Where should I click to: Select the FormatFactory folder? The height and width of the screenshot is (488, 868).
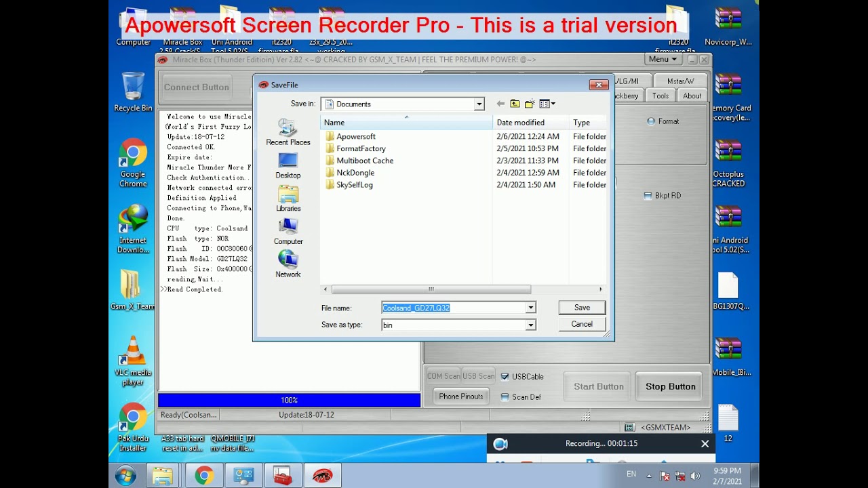(355, 148)
